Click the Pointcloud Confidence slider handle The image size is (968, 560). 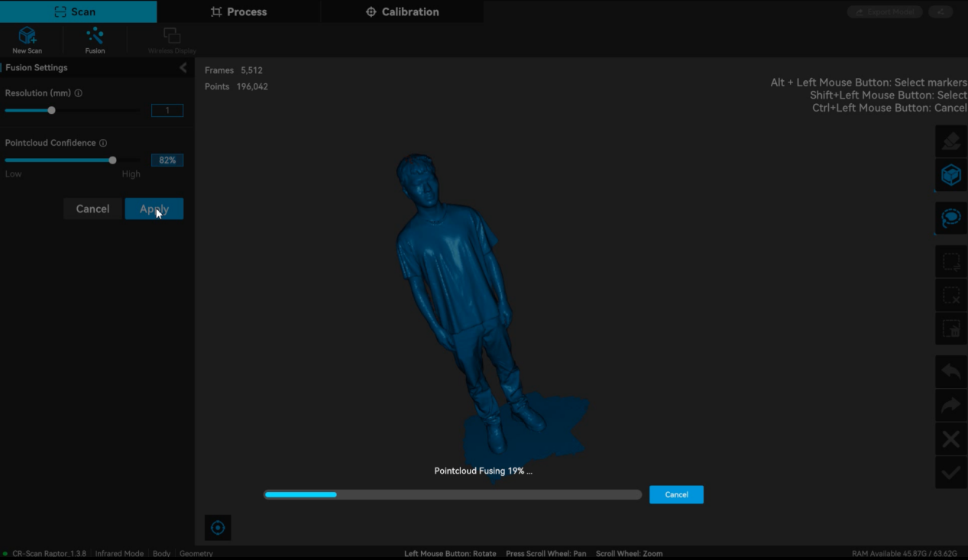(x=112, y=160)
